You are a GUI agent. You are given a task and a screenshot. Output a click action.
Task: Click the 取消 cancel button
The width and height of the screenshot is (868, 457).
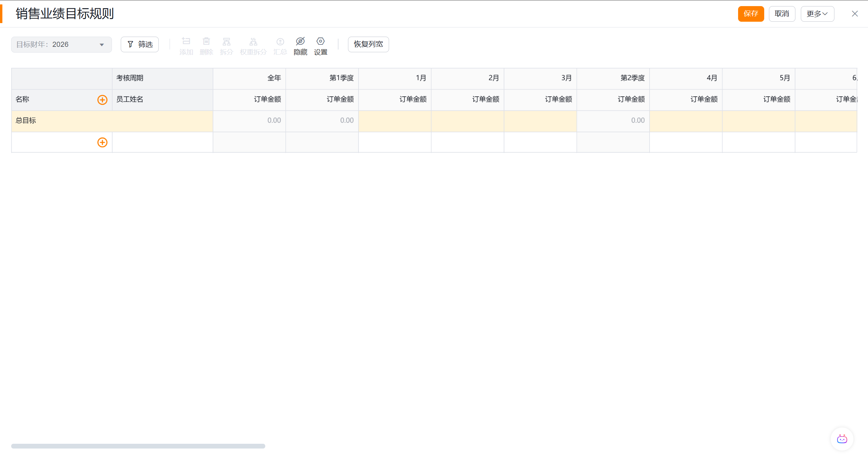[782, 14]
